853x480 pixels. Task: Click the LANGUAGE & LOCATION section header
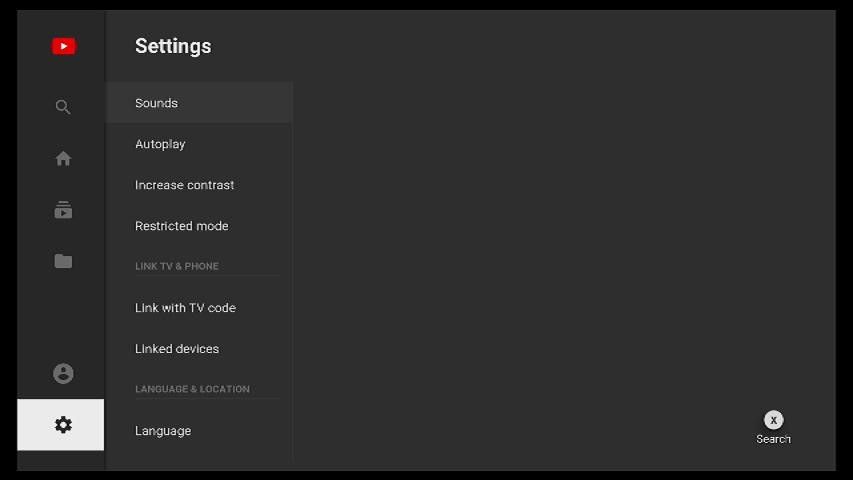193,389
